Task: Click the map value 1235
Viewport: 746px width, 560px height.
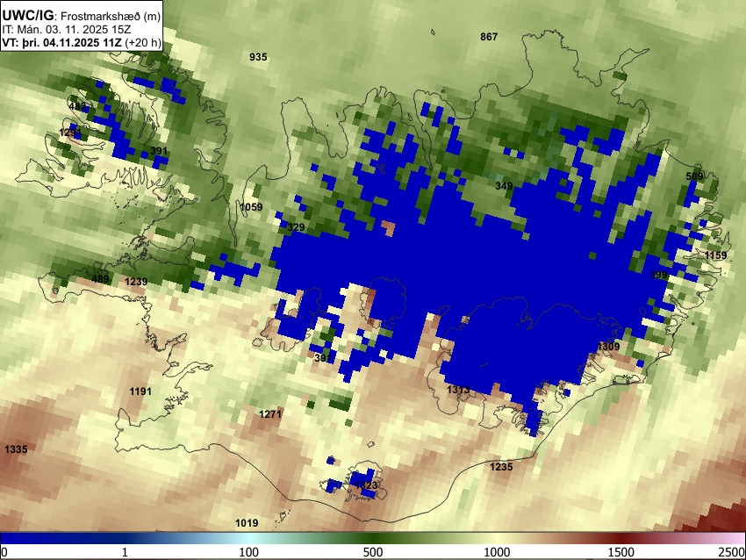Action: pyautogui.click(x=502, y=467)
